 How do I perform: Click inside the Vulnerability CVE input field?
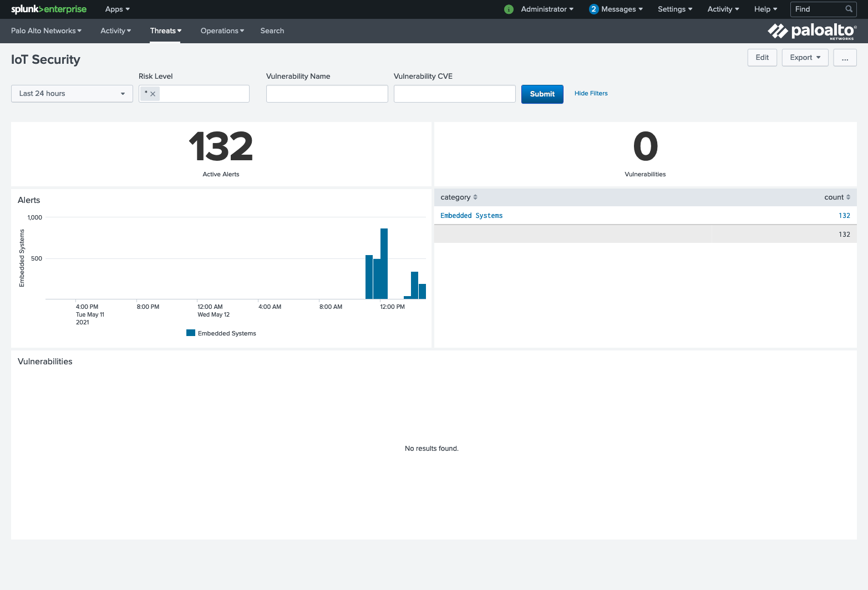pyautogui.click(x=454, y=93)
